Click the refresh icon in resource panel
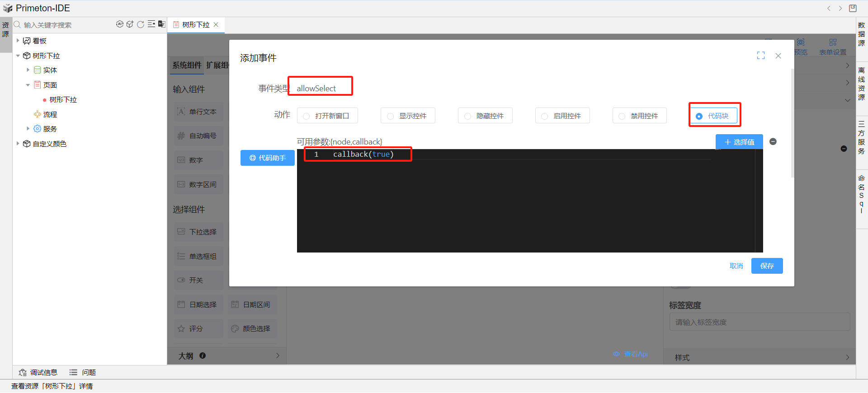Image resolution: width=868 pixels, height=393 pixels. [x=141, y=24]
